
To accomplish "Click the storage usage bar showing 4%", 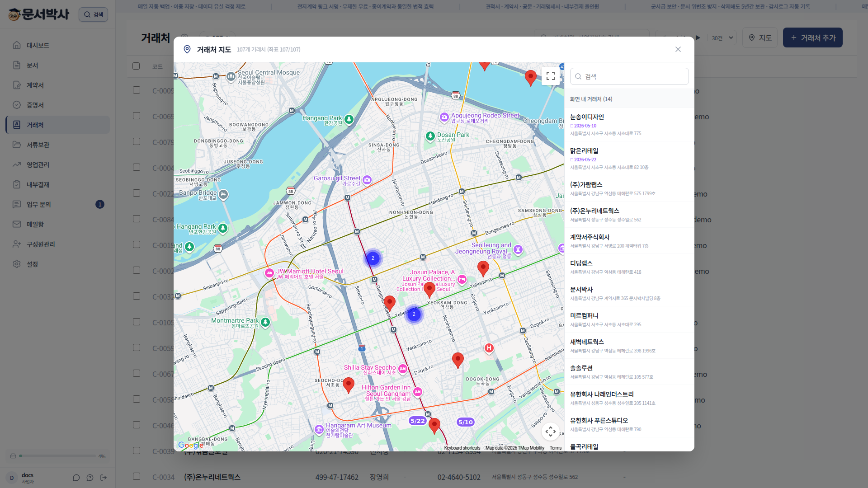I will 58,456.
